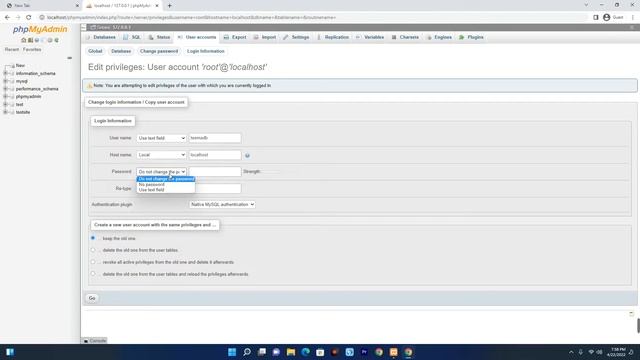
Task: Open the Host name type dropdown
Action: click(161, 155)
